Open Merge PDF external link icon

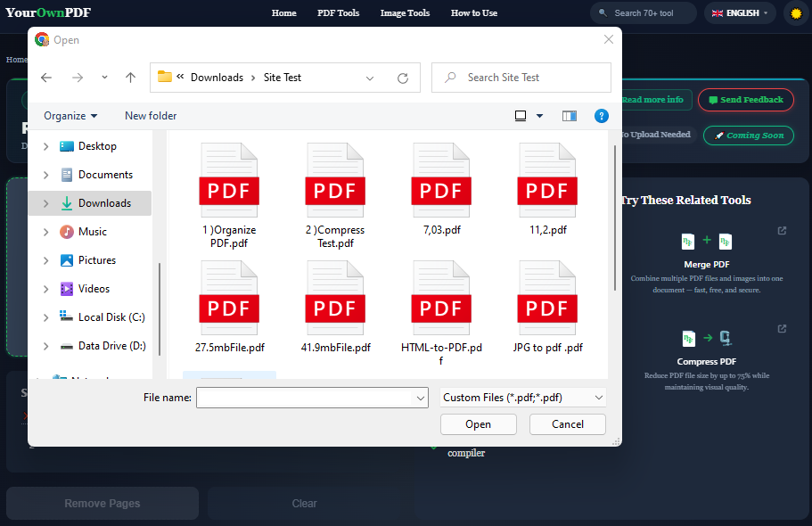coord(782,231)
